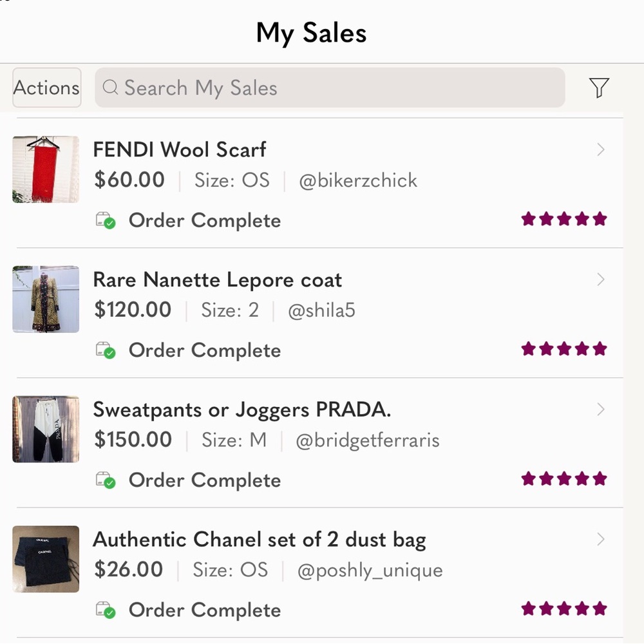Open the red FENDI scarf thumbnail

point(46,169)
